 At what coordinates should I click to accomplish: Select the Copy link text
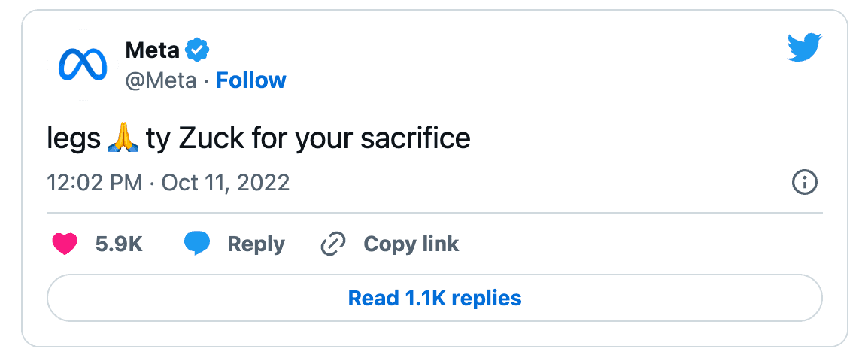click(x=411, y=244)
